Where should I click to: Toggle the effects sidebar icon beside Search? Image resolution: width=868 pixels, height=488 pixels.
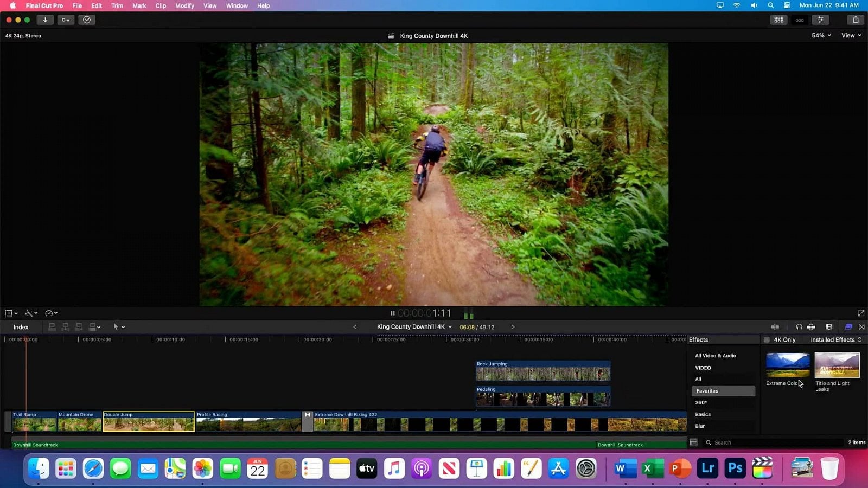(693, 442)
